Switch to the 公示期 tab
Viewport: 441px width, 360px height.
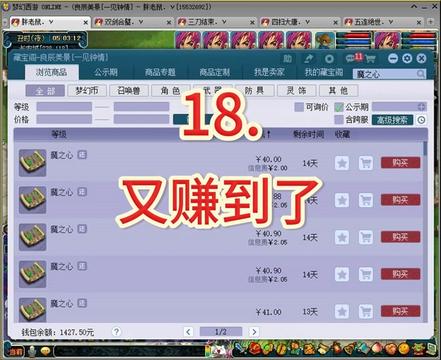[x=106, y=72]
